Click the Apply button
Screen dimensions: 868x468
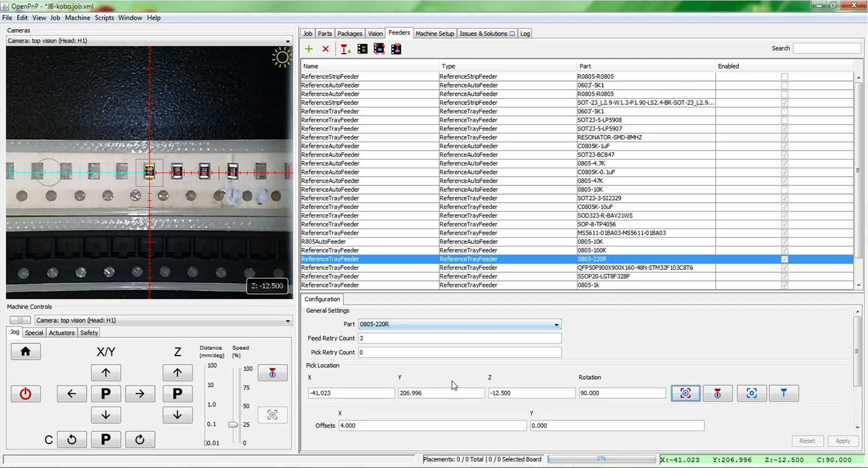tap(842, 441)
